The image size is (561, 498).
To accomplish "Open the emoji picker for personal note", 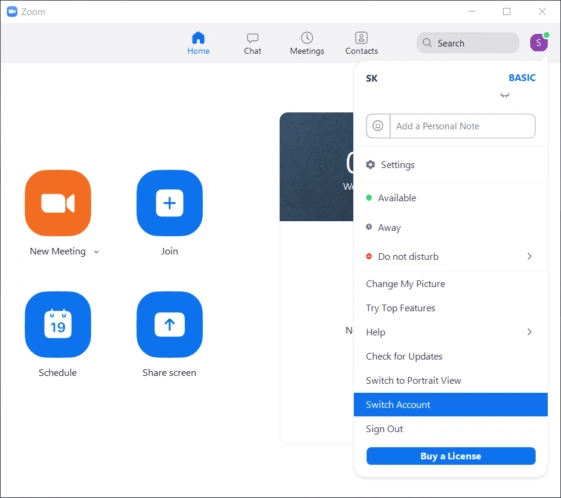I will point(378,126).
